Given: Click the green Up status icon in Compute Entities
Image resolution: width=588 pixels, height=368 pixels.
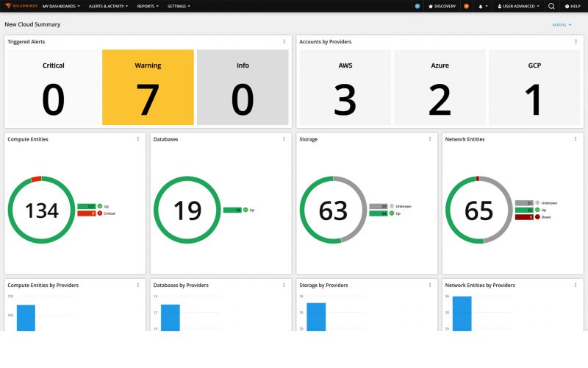Looking at the screenshot, I should [x=100, y=206].
